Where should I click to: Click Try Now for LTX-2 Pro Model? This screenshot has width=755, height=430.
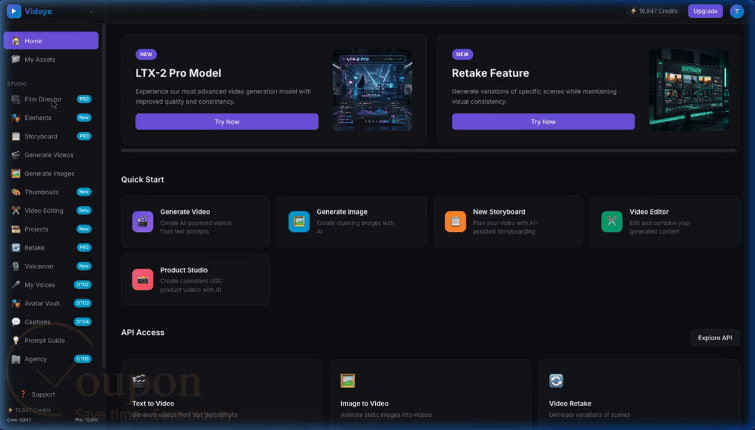tap(227, 122)
